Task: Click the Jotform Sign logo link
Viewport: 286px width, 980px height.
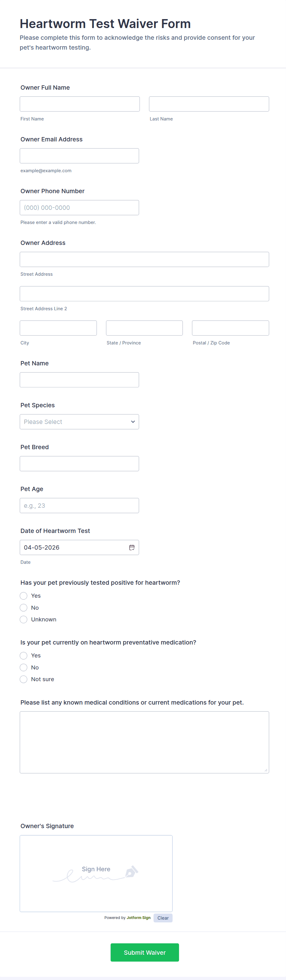Action: tap(138, 918)
